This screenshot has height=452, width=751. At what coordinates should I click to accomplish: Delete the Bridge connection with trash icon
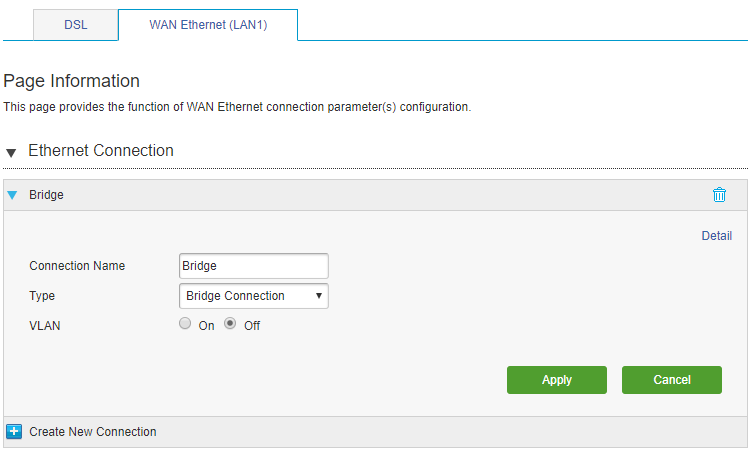tap(719, 195)
